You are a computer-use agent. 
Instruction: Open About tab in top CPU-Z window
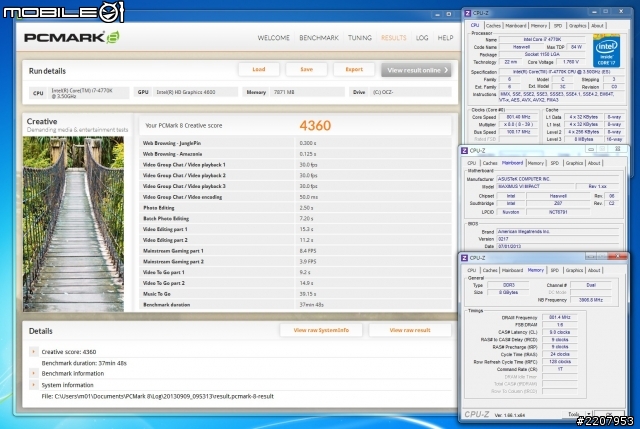(597, 26)
